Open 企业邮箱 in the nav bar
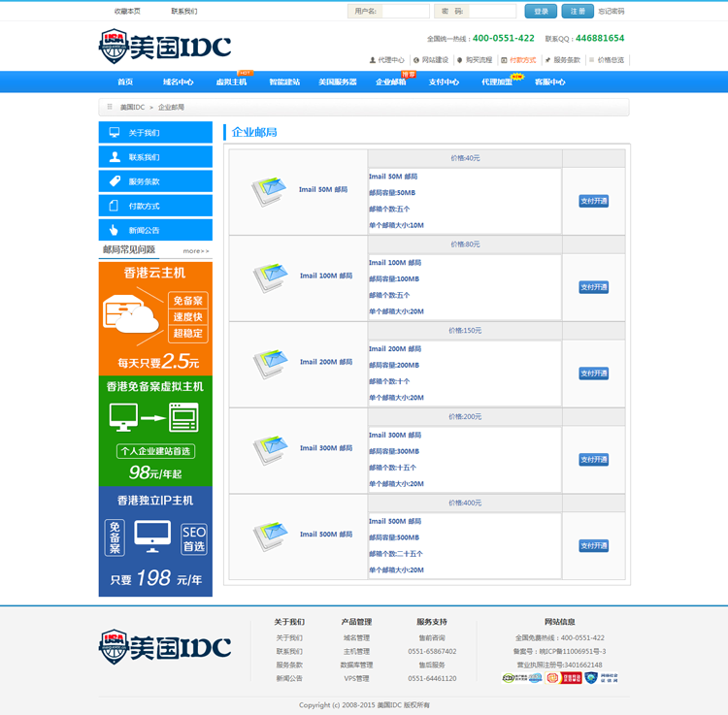The image size is (728, 715). (x=391, y=82)
